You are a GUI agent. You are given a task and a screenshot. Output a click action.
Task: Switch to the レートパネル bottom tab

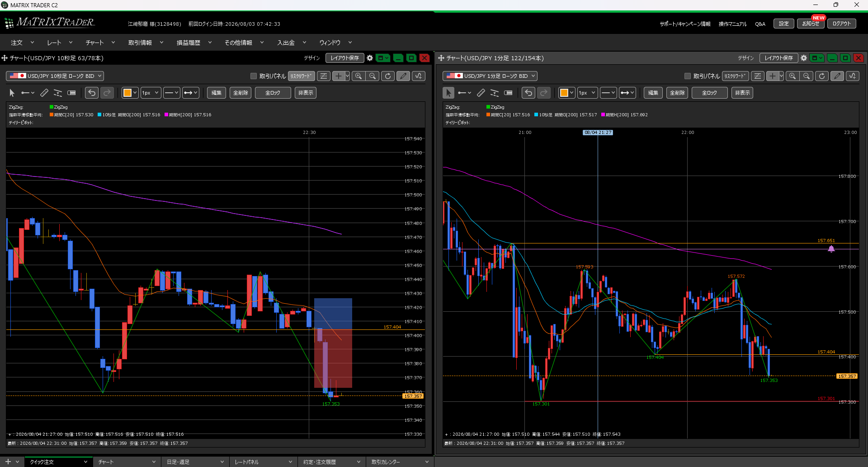(264, 462)
